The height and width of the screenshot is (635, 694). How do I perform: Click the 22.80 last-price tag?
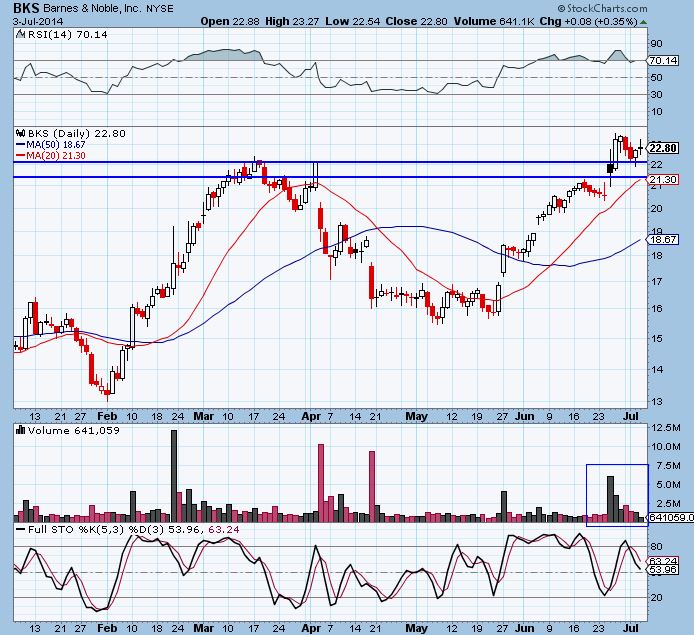(x=663, y=148)
